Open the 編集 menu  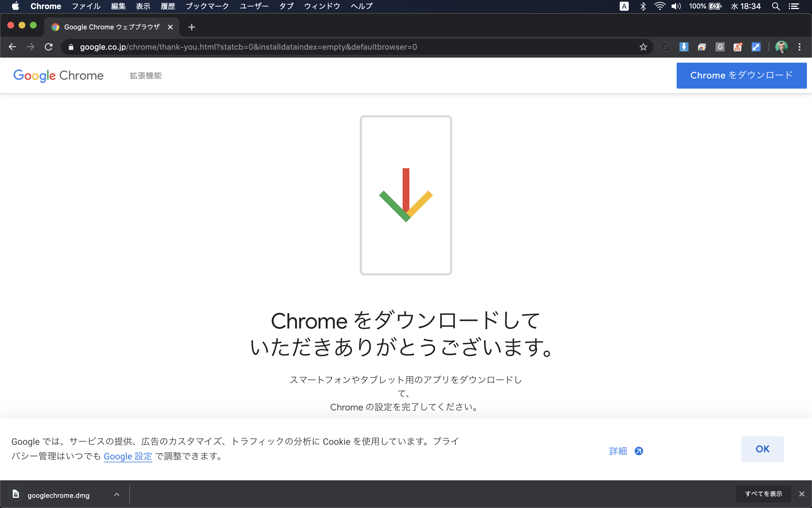click(118, 6)
